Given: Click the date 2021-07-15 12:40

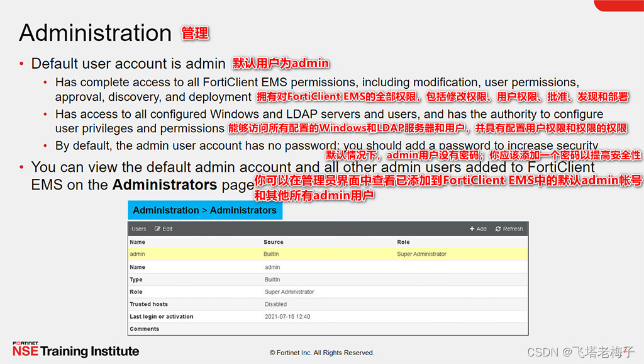Looking at the screenshot, I should (287, 316).
